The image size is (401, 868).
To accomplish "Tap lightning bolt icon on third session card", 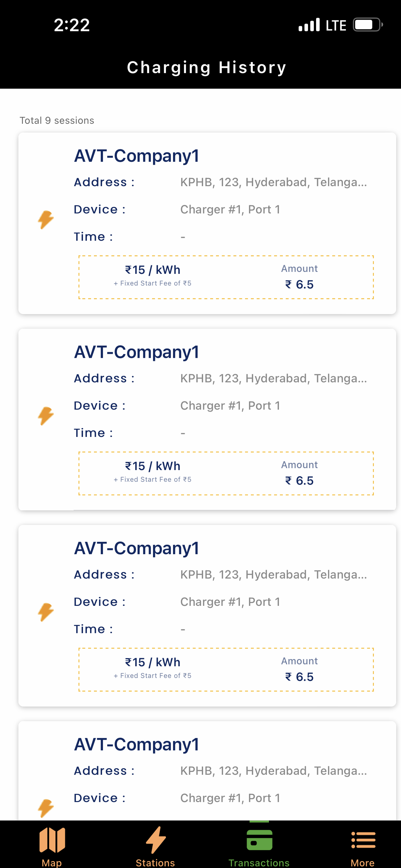I will [x=46, y=612].
